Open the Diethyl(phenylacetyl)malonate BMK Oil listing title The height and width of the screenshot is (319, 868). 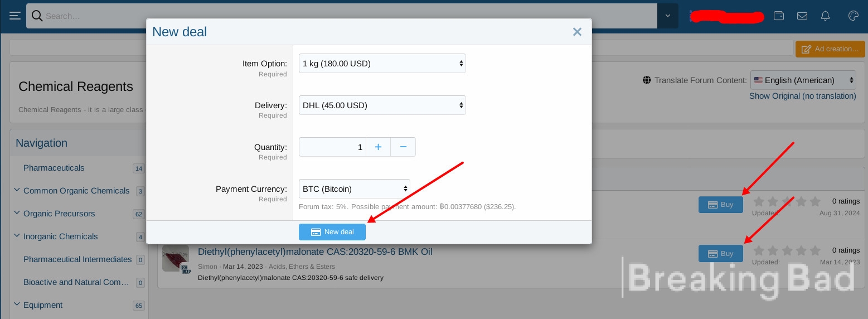pos(315,252)
